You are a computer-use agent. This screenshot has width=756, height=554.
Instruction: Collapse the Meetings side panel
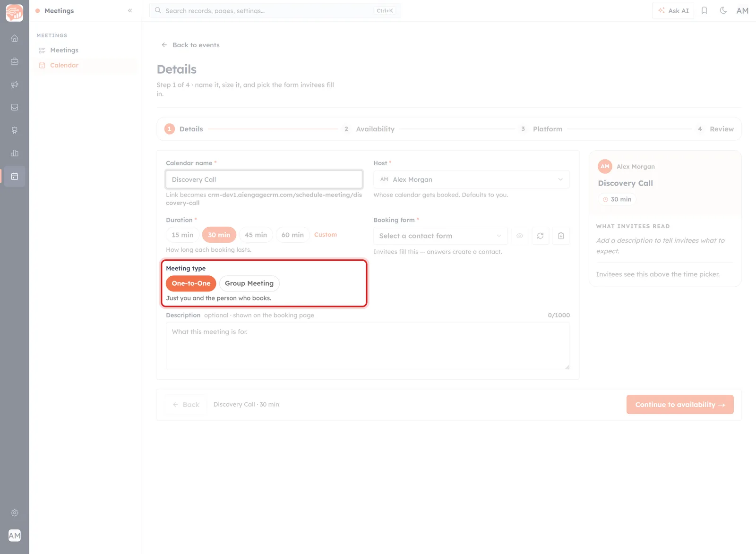pos(130,10)
